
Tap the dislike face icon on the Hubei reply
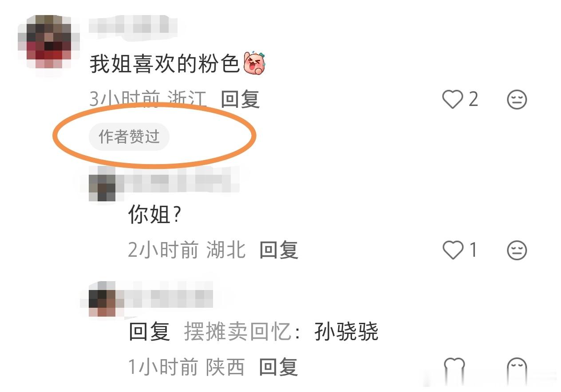(517, 251)
